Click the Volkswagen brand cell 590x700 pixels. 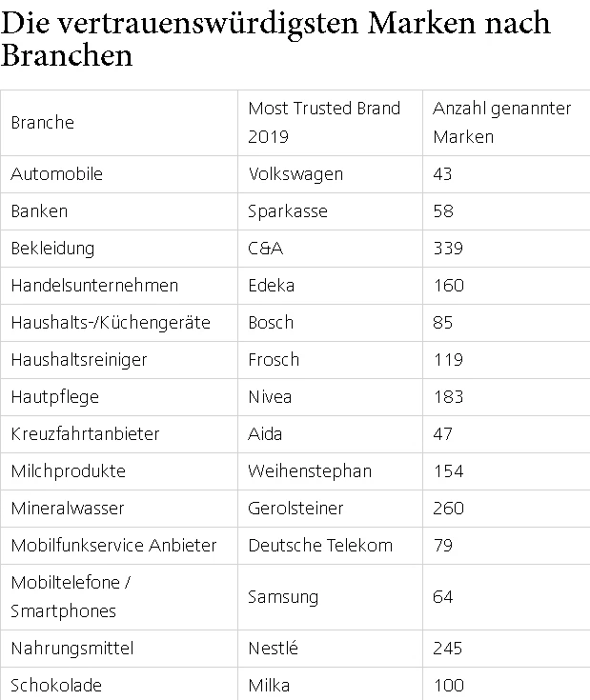point(295,174)
